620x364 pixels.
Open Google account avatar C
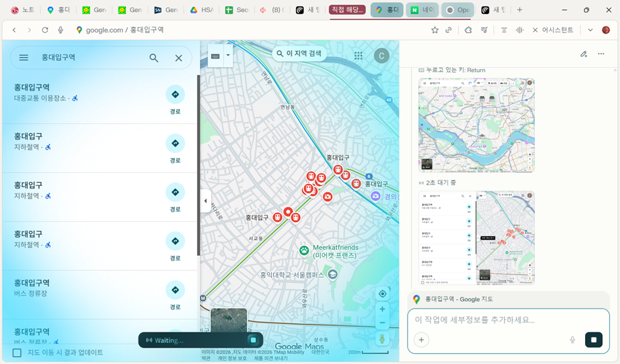[x=382, y=56]
